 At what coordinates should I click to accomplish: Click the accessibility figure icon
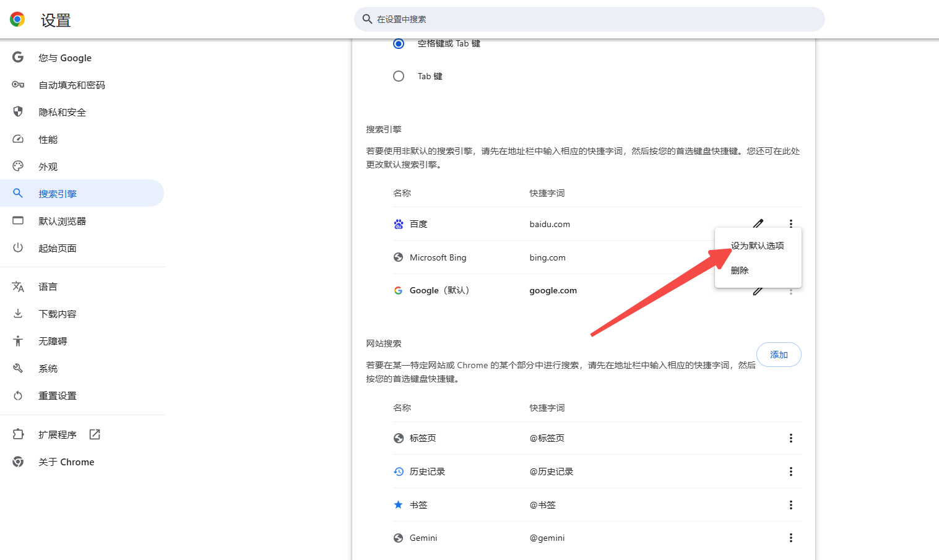pyautogui.click(x=18, y=341)
